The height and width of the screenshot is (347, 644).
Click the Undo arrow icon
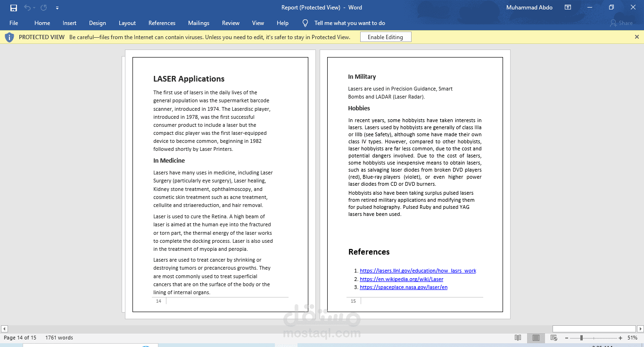pyautogui.click(x=27, y=8)
